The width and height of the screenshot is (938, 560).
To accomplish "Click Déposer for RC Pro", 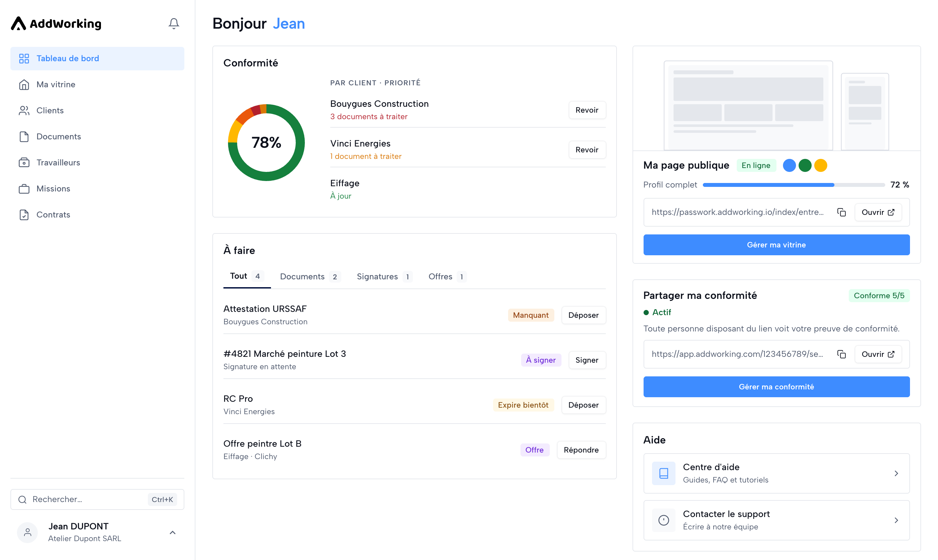I will coord(584,405).
